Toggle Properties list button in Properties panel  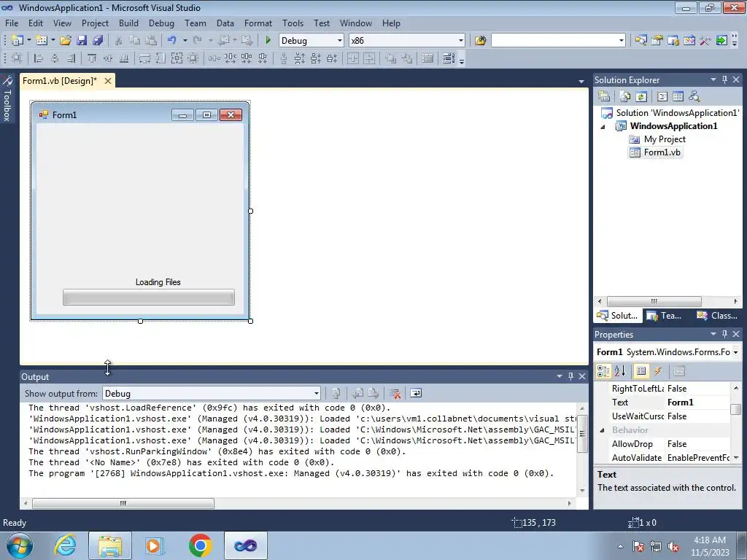[641, 371]
